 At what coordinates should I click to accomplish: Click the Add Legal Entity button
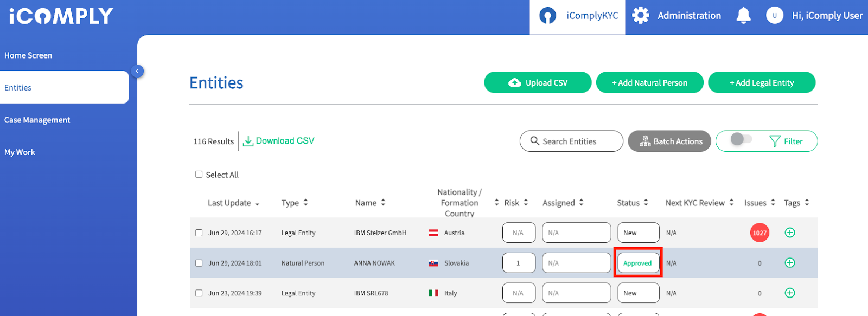[762, 82]
